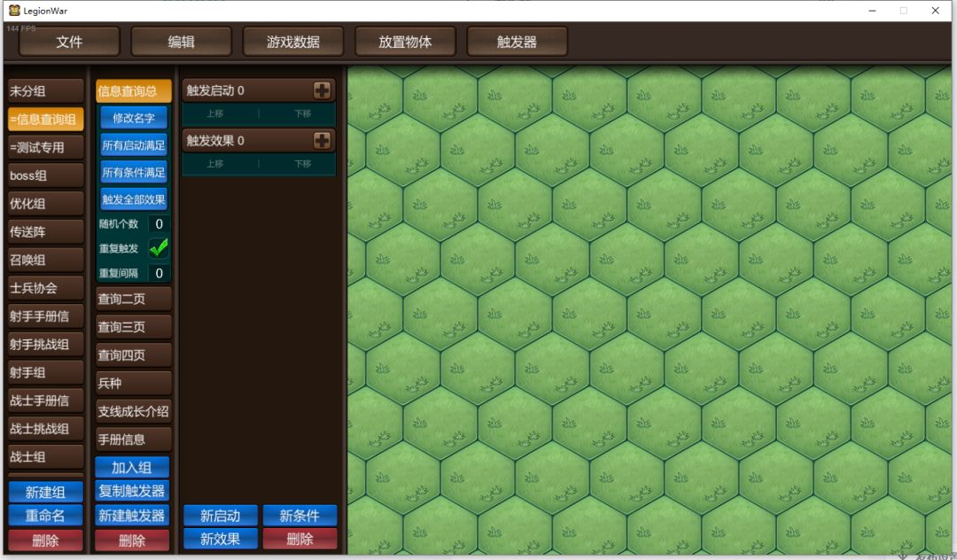
Task: Select the 射手手册信 group
Action: 46,316
